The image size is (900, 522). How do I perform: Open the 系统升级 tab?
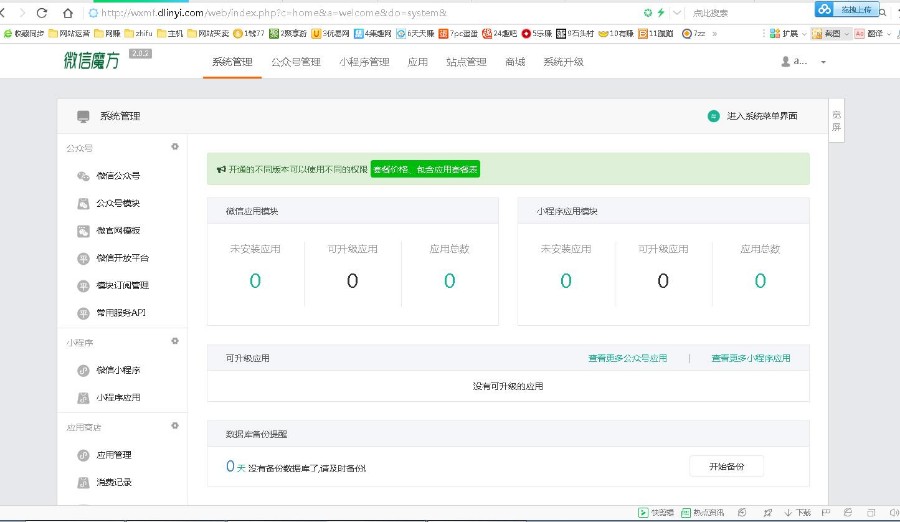[x=563, y=61]
